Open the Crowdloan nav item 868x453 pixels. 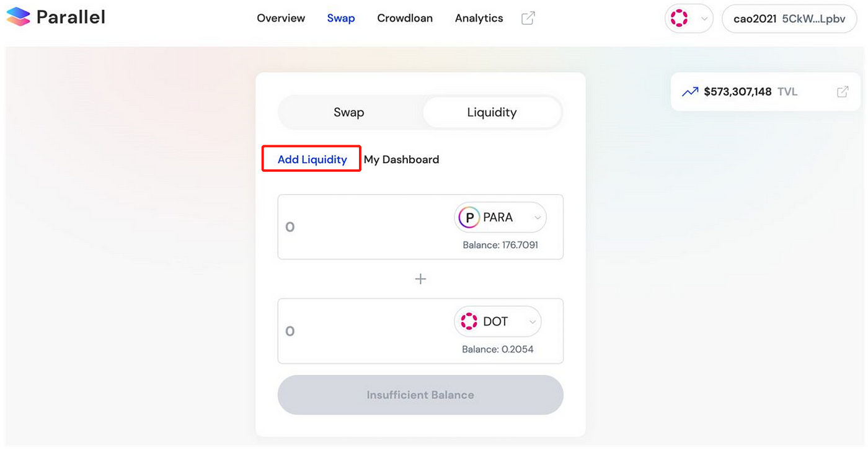[405, 19]
